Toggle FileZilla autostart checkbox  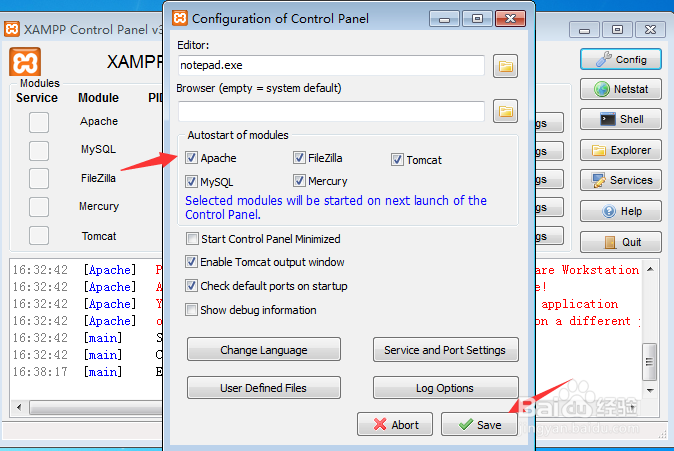coord(299,158)
